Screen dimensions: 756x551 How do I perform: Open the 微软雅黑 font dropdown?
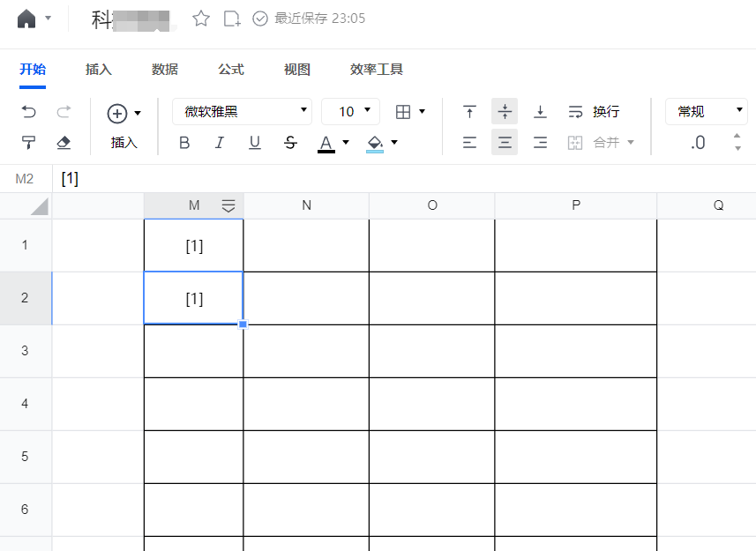click(243, 111)
